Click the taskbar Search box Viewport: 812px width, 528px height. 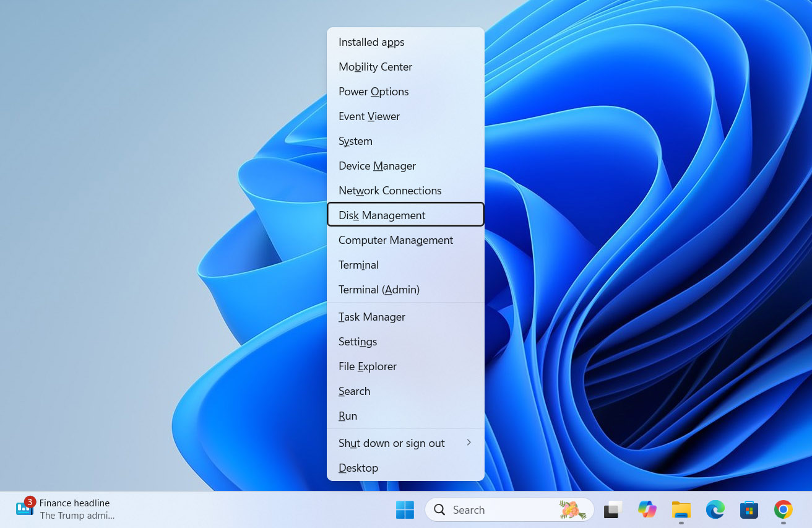[509, 510]
